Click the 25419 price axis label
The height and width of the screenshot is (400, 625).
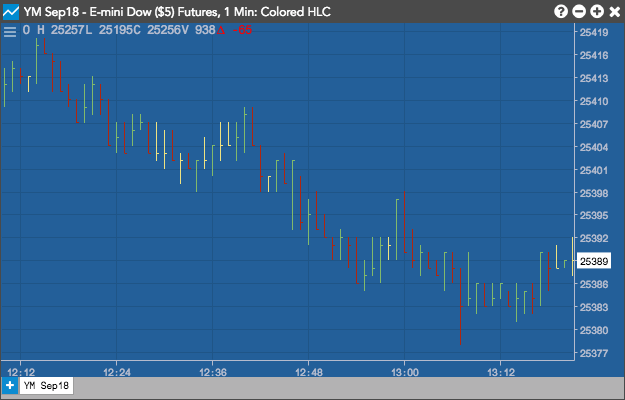594,32
